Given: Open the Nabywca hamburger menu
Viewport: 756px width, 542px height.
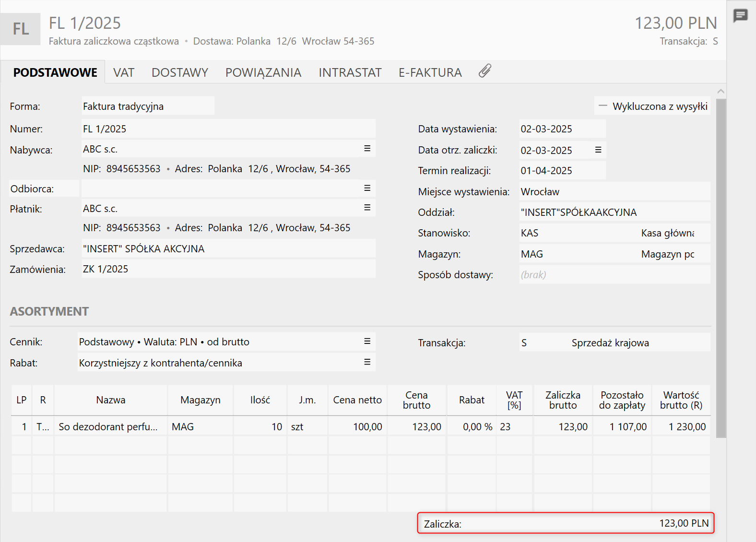Looking at the screenshot, I should pyautogui.click(x=367, y=149).
